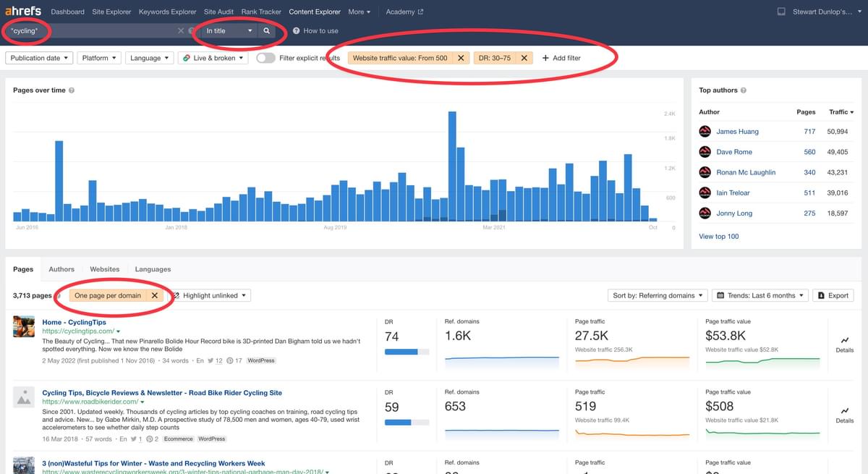Viewport: 868px width, 474px height.
Task: Open Rank Tracker
Action: coord(261,12)
